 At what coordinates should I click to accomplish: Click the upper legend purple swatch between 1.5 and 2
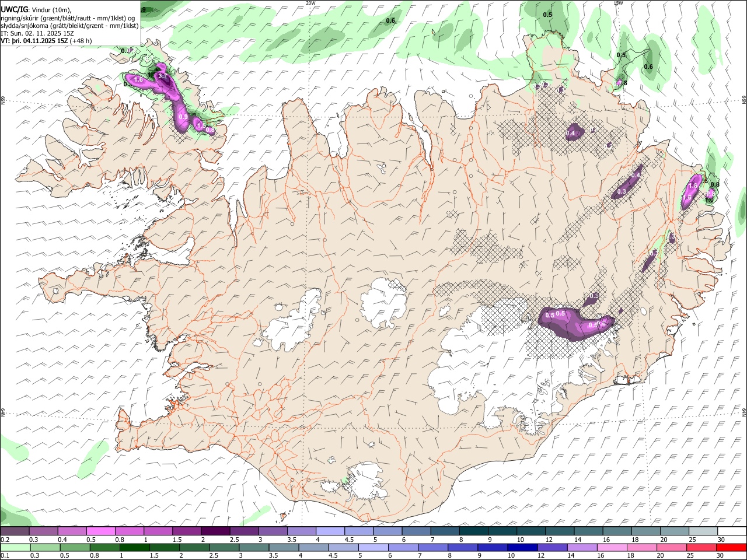[x=186, y=531]
